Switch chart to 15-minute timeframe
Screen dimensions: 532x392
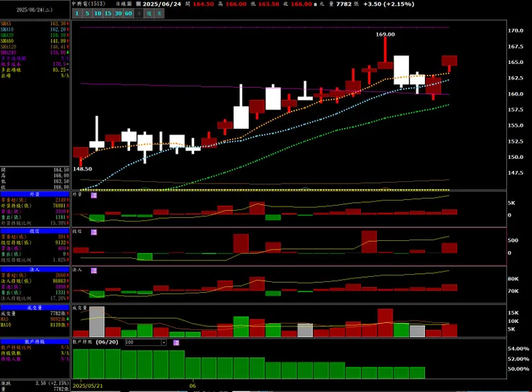pos(108,14)
